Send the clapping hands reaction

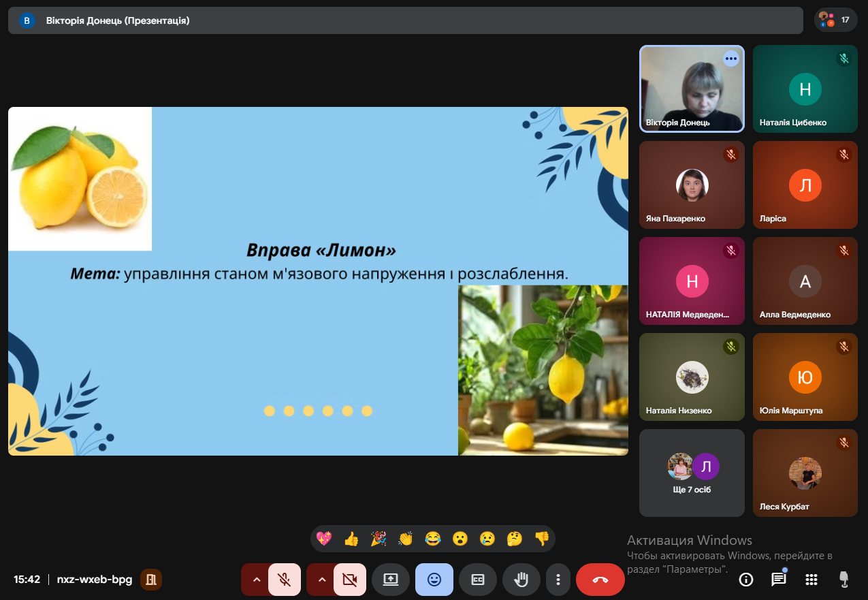(406, 539)
